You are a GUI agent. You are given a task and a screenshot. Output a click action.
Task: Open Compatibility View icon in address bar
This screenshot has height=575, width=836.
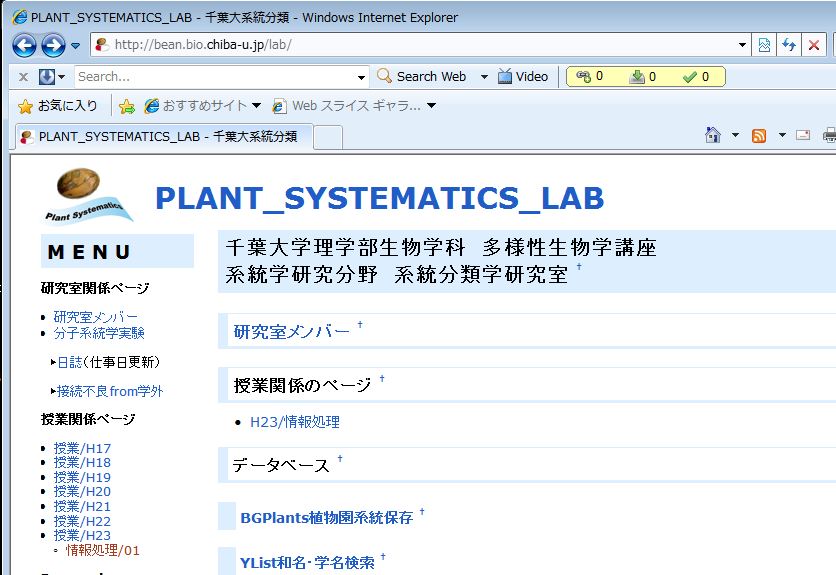pyautogui.click(x=764, y=45)
